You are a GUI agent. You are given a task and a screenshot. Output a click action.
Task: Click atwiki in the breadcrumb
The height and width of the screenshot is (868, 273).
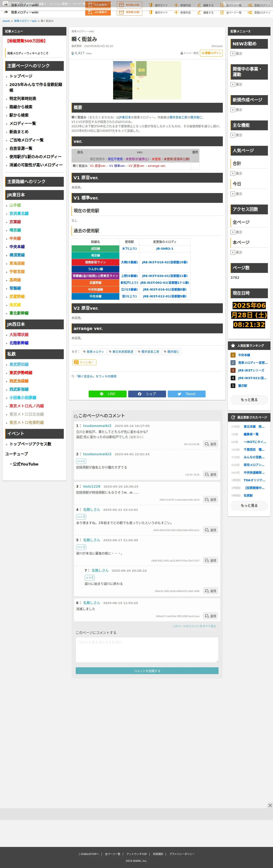6,21
